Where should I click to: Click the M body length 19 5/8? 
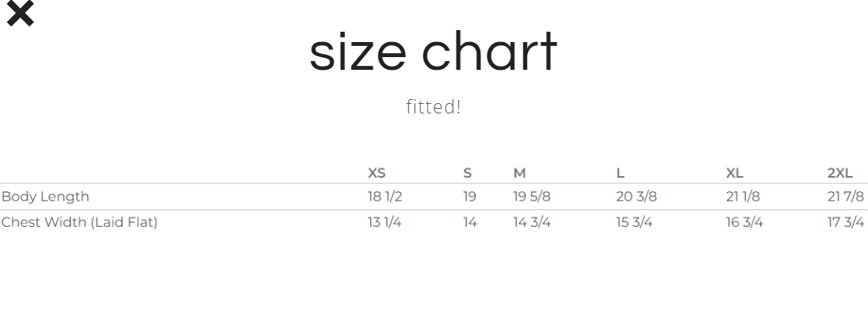tap(532, 197)
